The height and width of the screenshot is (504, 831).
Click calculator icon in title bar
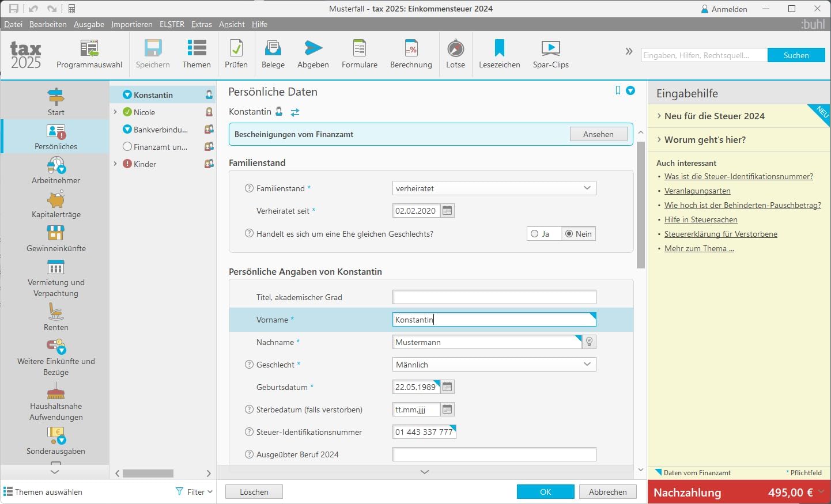(x=72, y=9)
